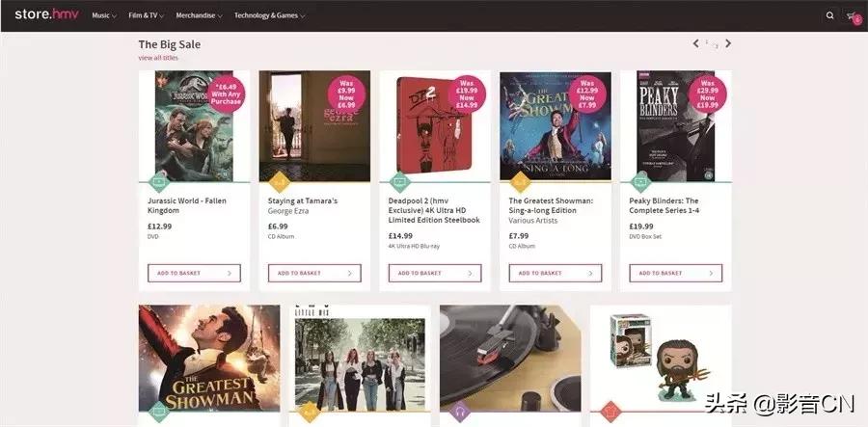Open the search magnifier icon
Image resolution: width=868 pixels, height=427 pixels.
pos(829,15)
